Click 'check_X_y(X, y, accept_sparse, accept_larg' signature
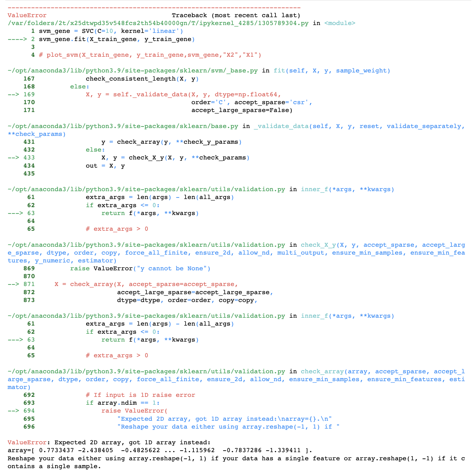This screenshot has height=476, width=473. click(x=383, y=245)
